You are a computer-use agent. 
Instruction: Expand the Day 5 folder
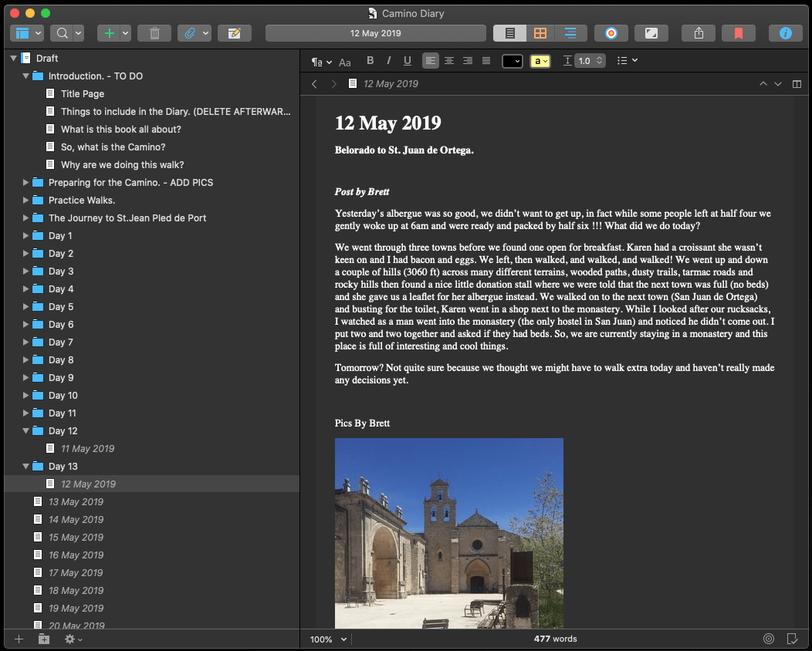click(x=25, y=307)
